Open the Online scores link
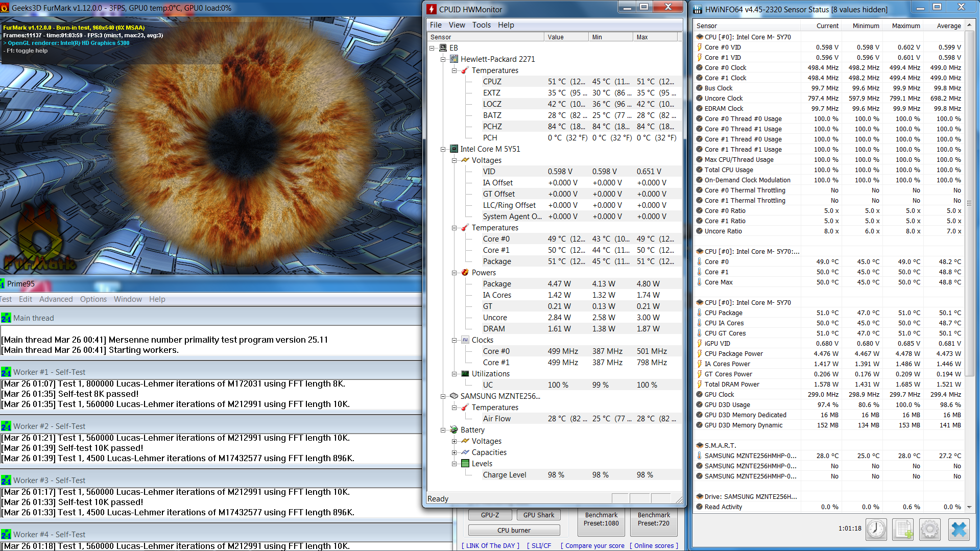Viewport: 980px width, 551px height. point(654,545)
